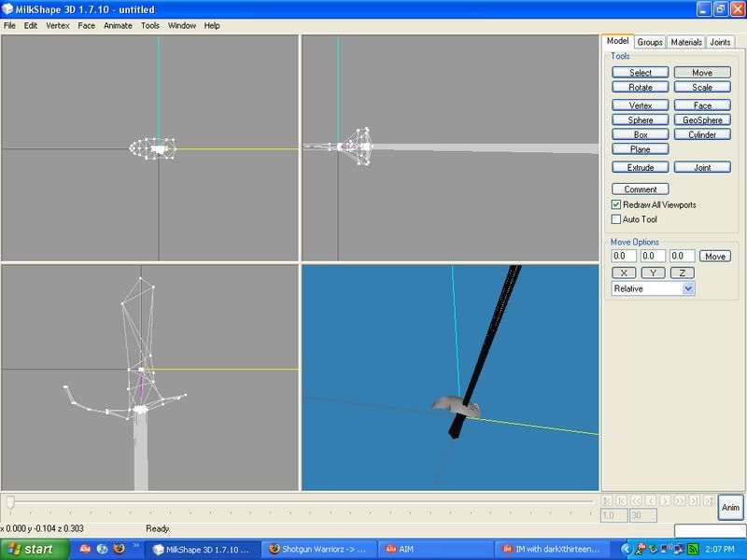The height and width of the screenshot is (560, 747).
Task: Switch to the Materials tab
Action: (x=686, y=42)
